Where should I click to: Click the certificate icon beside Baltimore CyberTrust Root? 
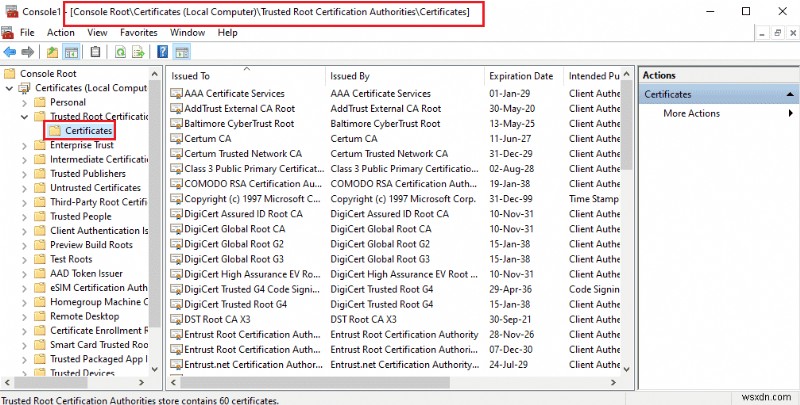click(x=176, y=123)
